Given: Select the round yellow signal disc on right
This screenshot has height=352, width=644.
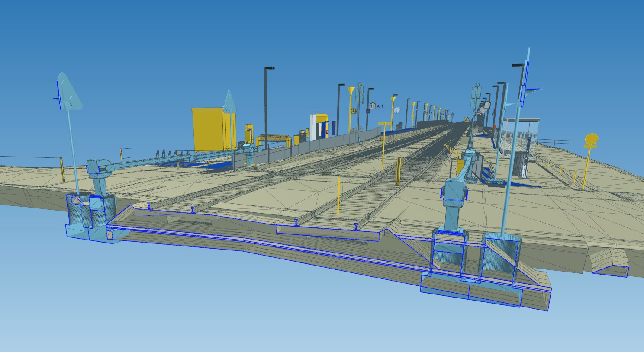Looking at the screenshot, I should point(591,139).
